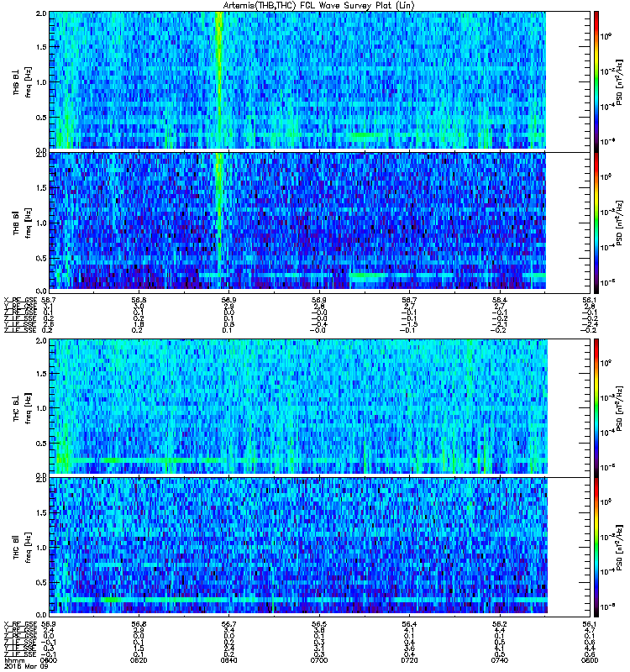Viewport: 630px width, 672px height.
Task: Click the PSD [nT²/Hz] label of the bottom color bar
Action: (619, 548)
